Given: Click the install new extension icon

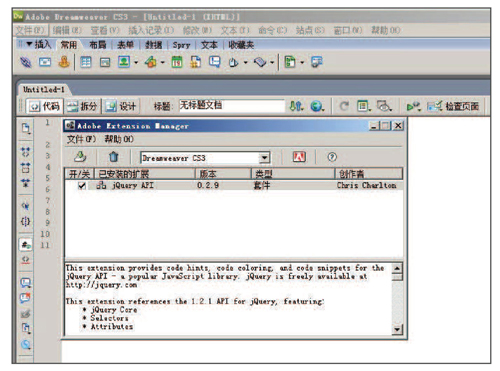Looking at the screenshot, I should 80,157.
